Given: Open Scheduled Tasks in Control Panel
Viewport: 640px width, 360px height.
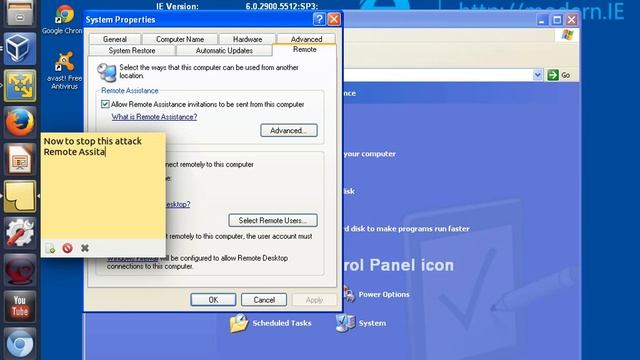Looking at the screenshot, I should coord(270,323).
